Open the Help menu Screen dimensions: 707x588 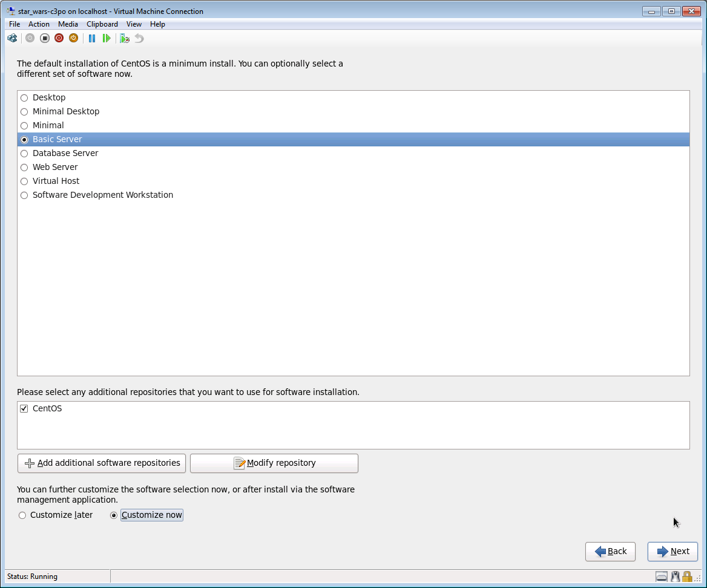pos(157,24)
